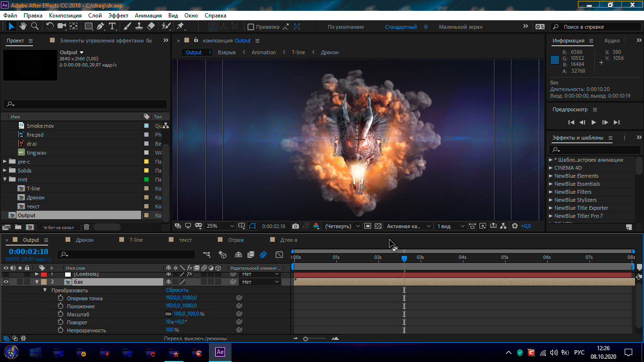Switch to the Аудио panel tab
Viewport: 644px width, 362px height.
612,41
